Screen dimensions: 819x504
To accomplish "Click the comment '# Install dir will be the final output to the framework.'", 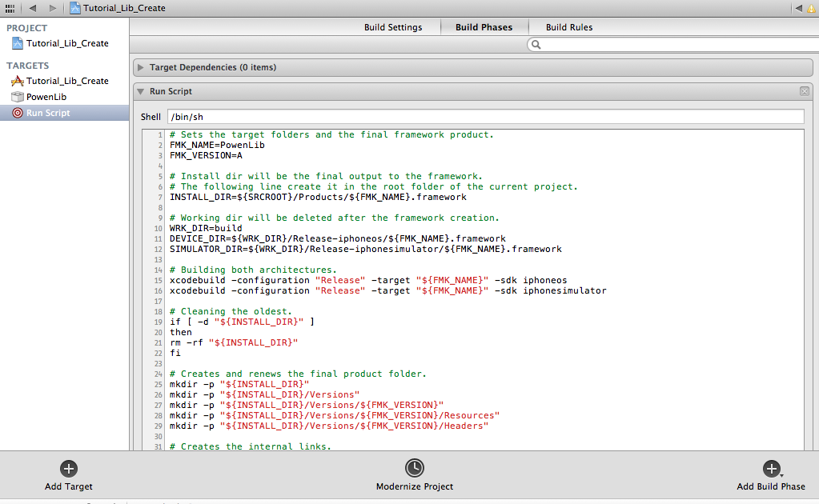I will pos(326,176).
